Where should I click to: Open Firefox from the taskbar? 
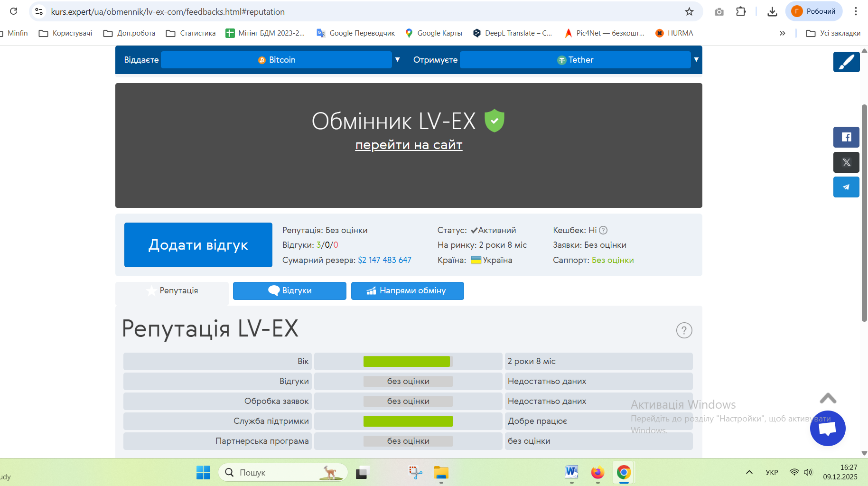(x=597, y=472)
